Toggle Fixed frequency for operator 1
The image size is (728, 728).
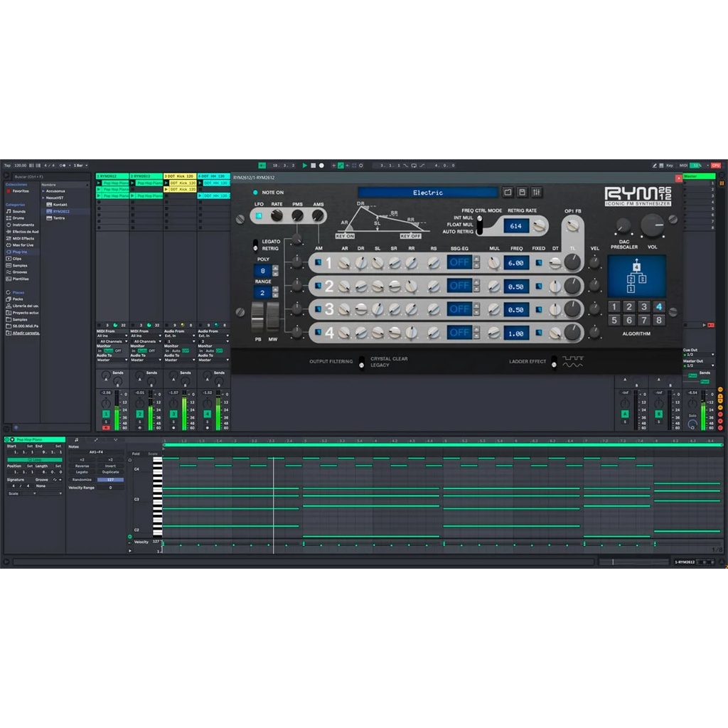(539, 263)
